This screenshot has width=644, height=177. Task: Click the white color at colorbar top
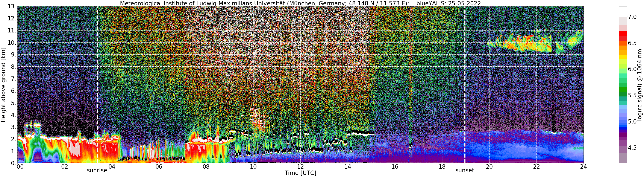coord(623,11)
